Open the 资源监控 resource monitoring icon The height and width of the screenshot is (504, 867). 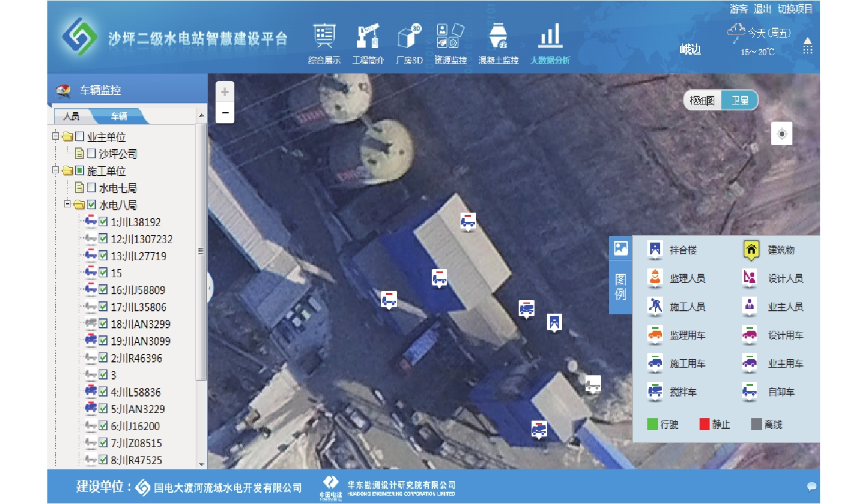450,36
